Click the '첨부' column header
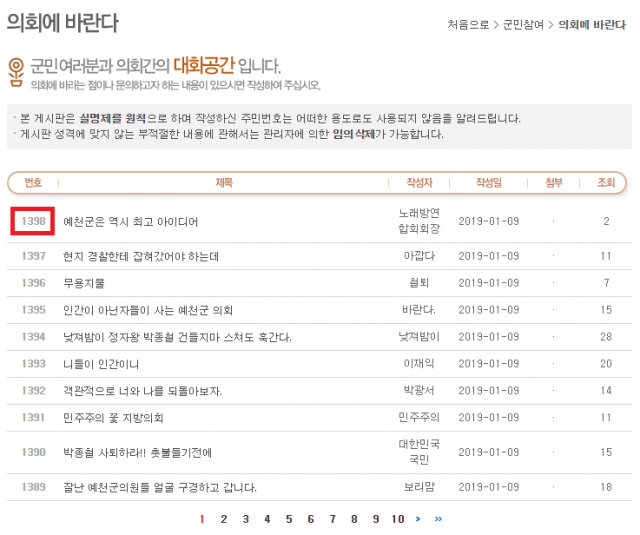 click(x=554, y=182)
